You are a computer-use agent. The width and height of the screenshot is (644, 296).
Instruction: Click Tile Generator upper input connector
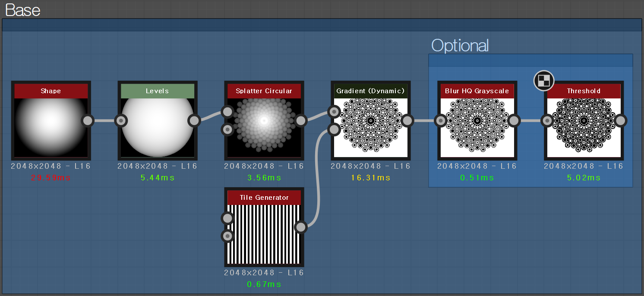click(228, 218)
